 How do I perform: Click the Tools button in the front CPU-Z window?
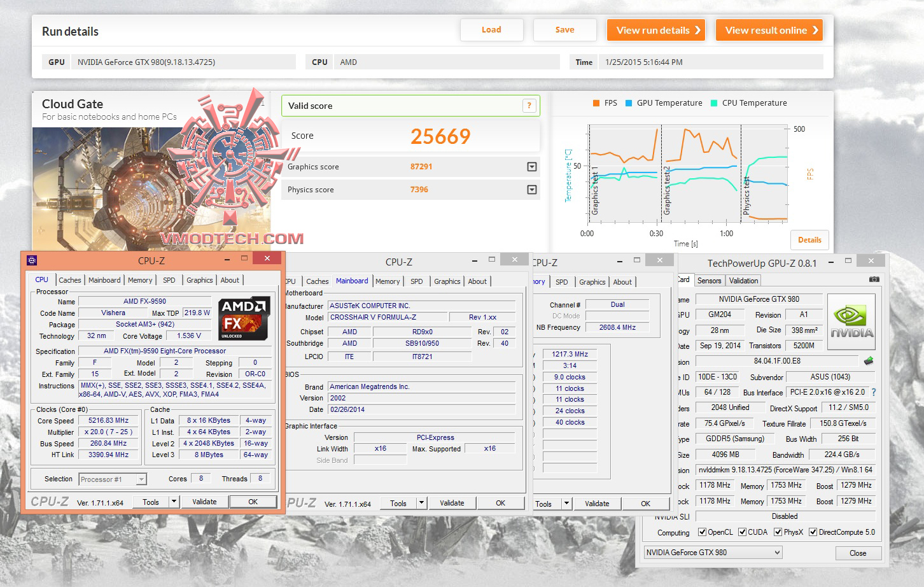(x=151, y=502)
